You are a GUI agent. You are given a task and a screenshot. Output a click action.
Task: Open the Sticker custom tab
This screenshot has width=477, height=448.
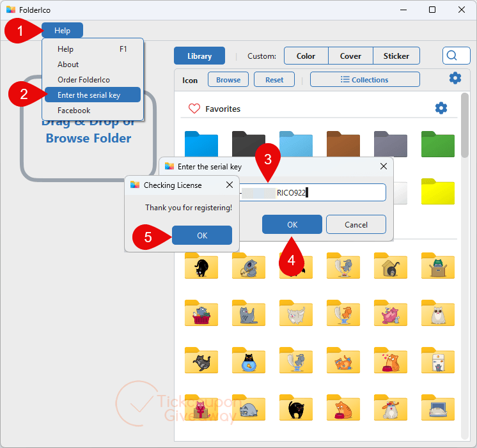point(396,56)
